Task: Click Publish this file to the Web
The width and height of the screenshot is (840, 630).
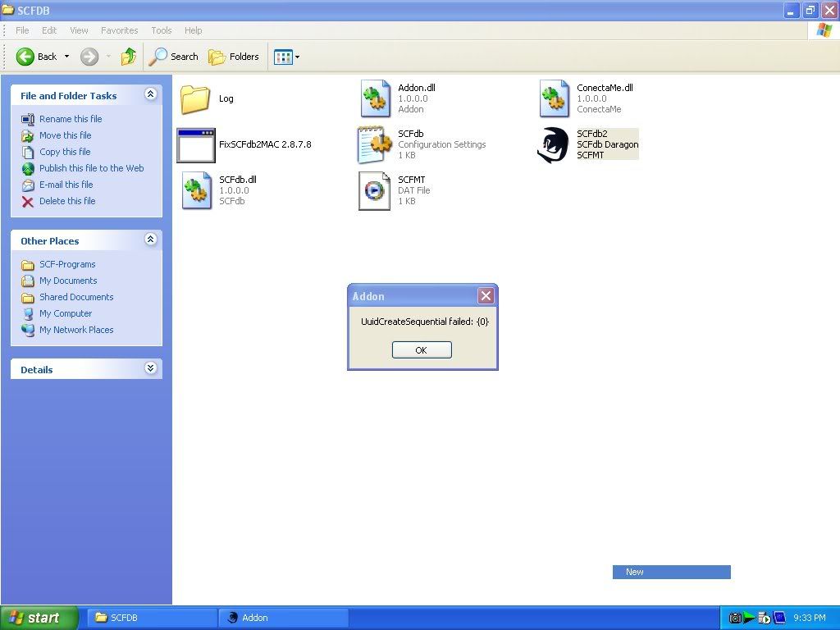Action: click(92, 168)
